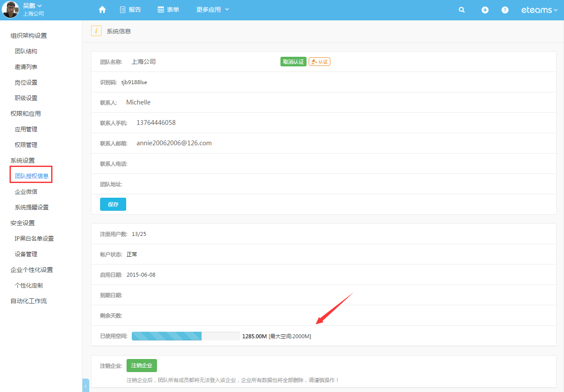Click the 注册用户数 value 13/25

tap(139, 234)
